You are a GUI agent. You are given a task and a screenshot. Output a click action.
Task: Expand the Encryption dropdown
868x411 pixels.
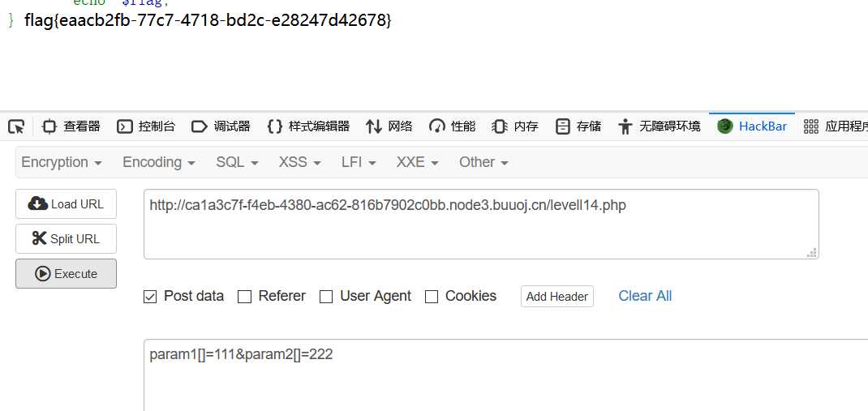point(62,162)
